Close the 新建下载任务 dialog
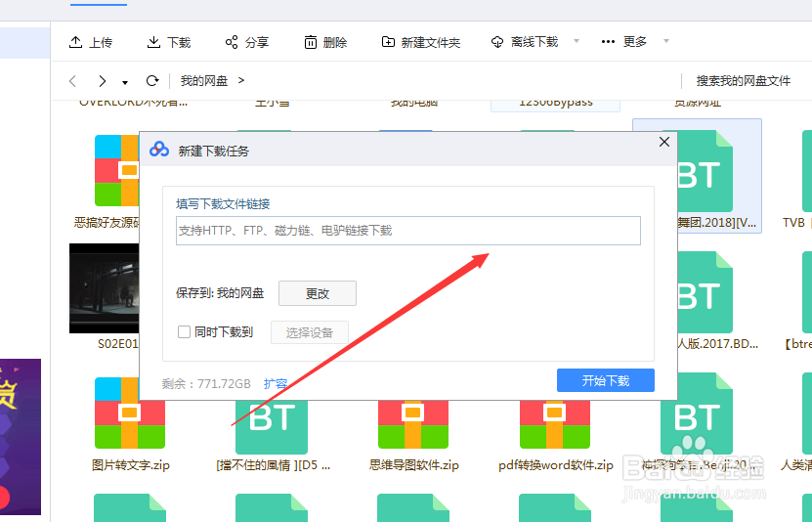 click(x=664, y=142)
